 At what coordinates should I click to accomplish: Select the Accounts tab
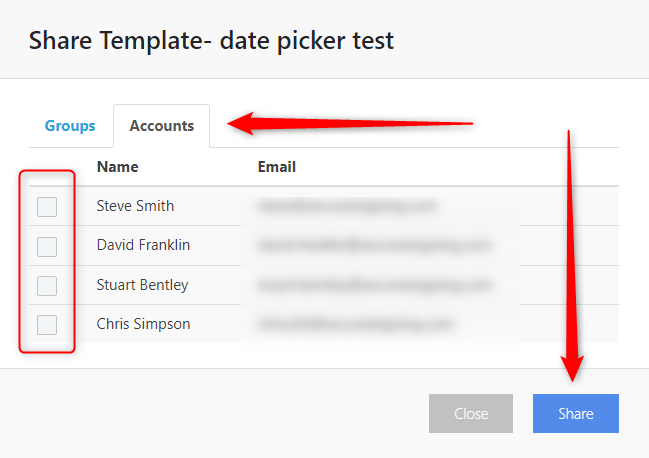(161, 126)
